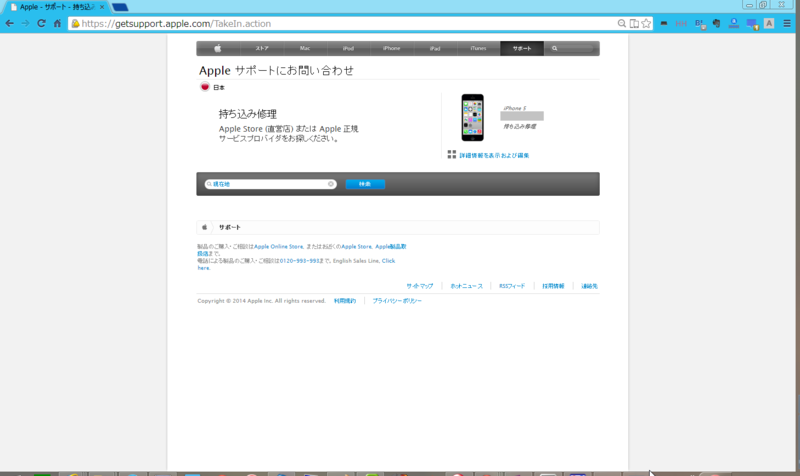The image size is (800, 476).
Task: Select サポート in Apple navigation bar
Action: point(522,48)
